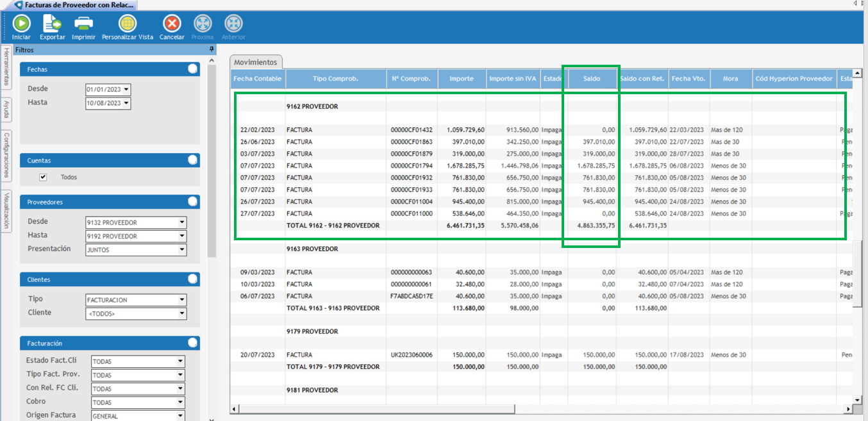Open the Herramientas side tab

coord(6,67)
